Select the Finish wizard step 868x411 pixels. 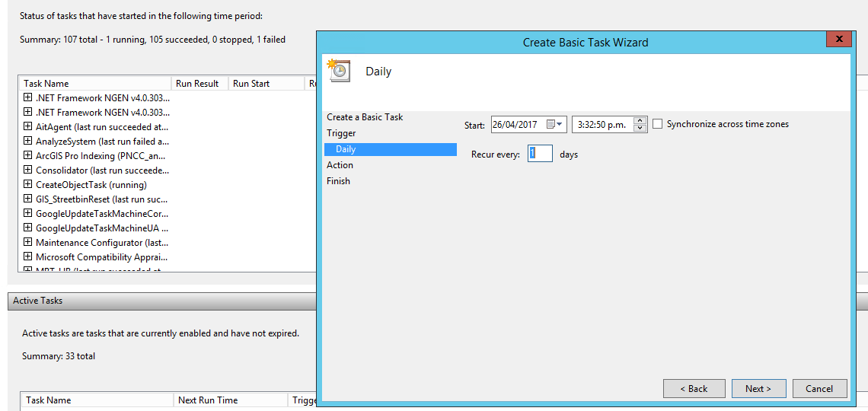coord(338,181)
